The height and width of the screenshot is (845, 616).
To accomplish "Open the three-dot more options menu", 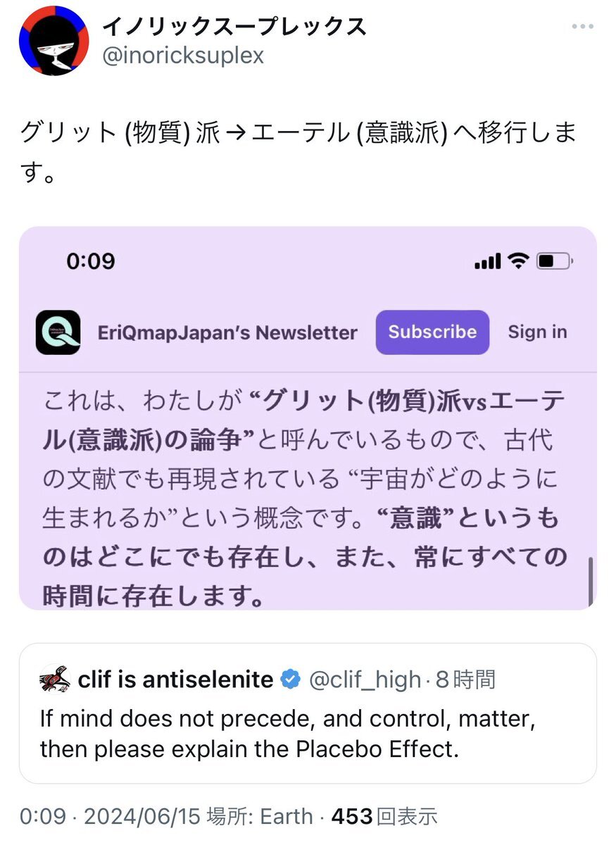I will click(x=583, y=27).
